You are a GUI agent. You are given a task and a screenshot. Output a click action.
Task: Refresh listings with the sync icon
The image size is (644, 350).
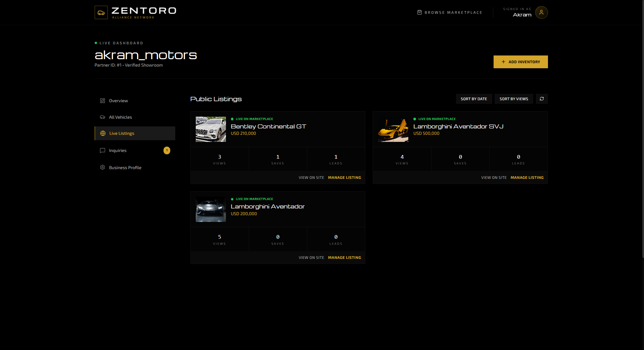point(541,99)
